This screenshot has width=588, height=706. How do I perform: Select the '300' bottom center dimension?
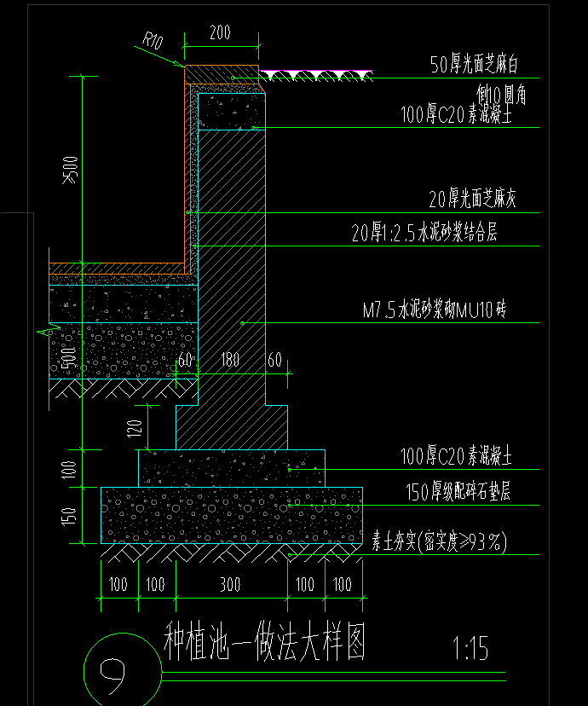230,584
